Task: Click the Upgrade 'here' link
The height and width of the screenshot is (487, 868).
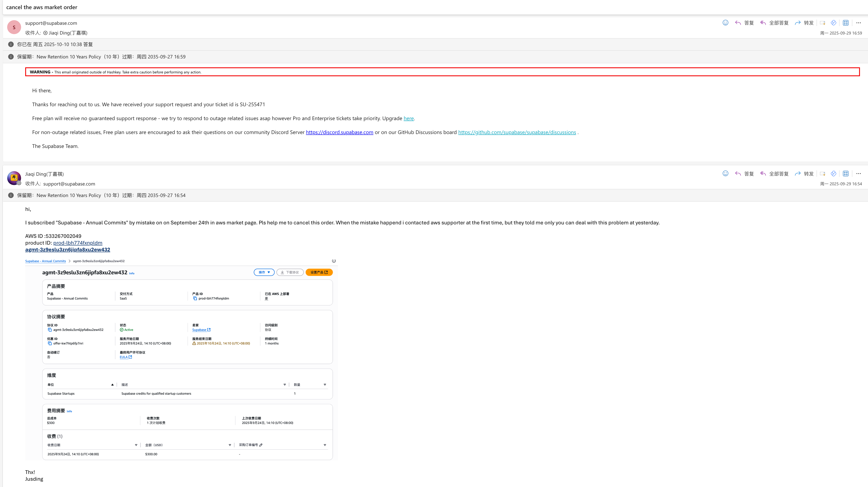Action: (408, 118)
